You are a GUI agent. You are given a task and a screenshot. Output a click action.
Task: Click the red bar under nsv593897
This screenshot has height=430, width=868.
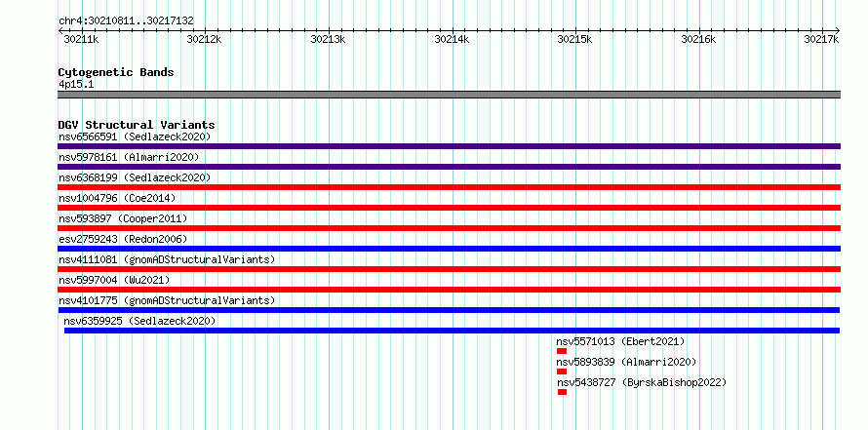click(449, 228)
